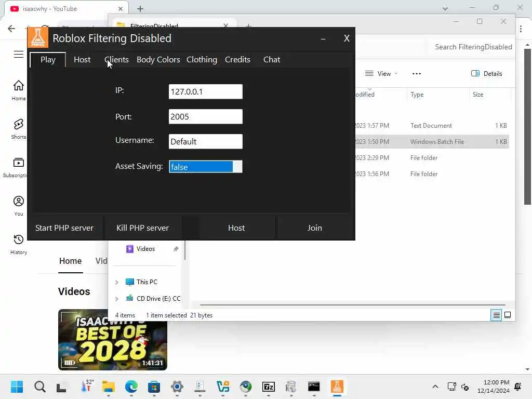
Task: Open the weather widget showing 32°
Action: [87, 387]
